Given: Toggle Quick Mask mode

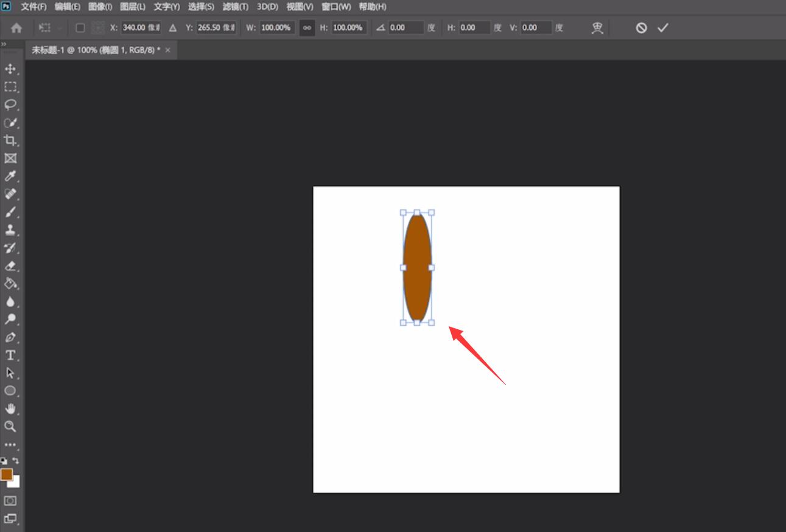Looking at the screenshot, I should point(10,500).
